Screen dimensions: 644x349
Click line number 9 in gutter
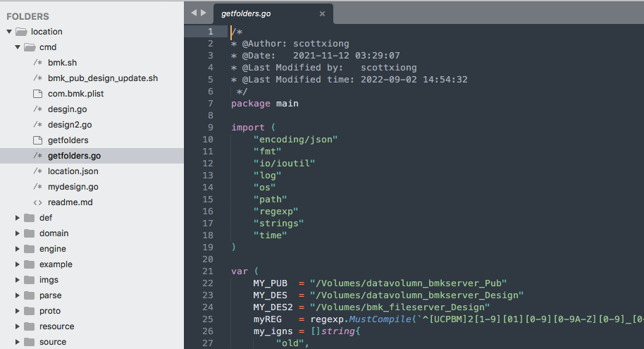(x=210, y=128)
